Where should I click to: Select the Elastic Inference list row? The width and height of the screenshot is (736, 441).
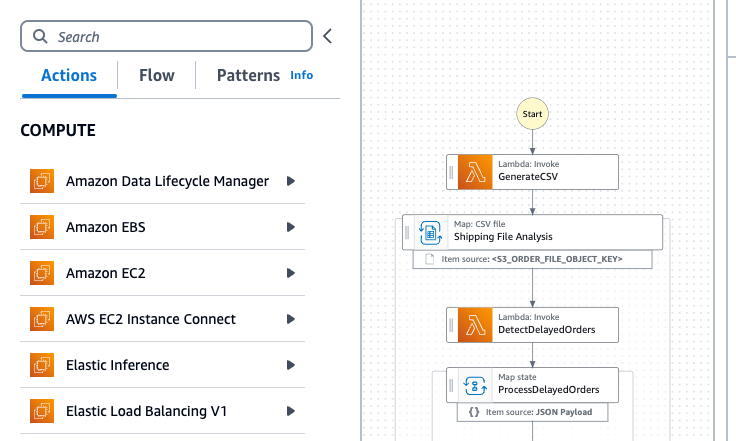162,365
